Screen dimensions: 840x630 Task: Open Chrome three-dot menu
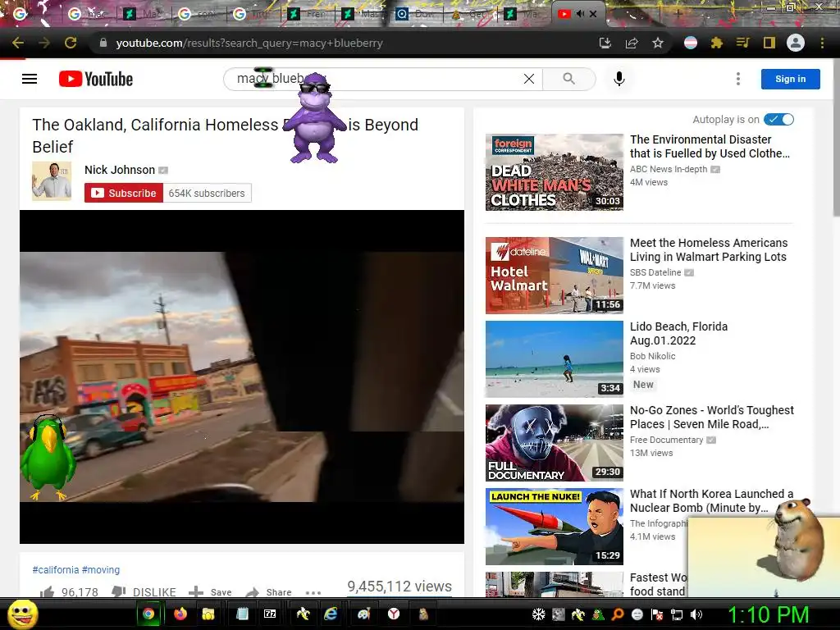click(x=822, y=43)
